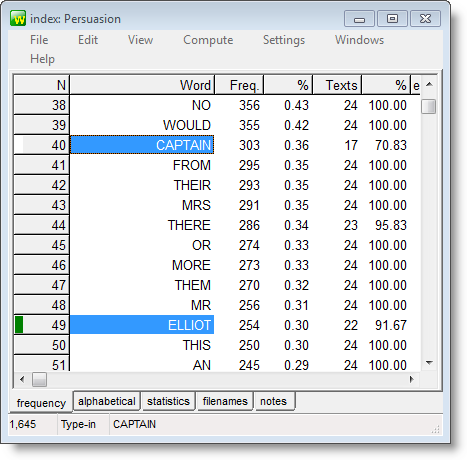Click the horizontal scrollbar thumb
This screenshot has width=467, height=460.
39,380
